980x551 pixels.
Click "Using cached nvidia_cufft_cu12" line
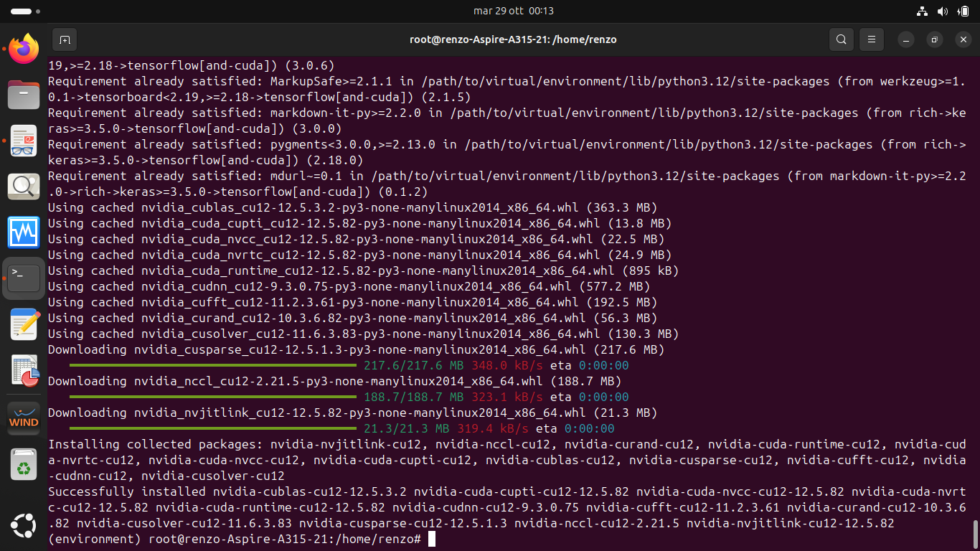[x=352, y=302]
